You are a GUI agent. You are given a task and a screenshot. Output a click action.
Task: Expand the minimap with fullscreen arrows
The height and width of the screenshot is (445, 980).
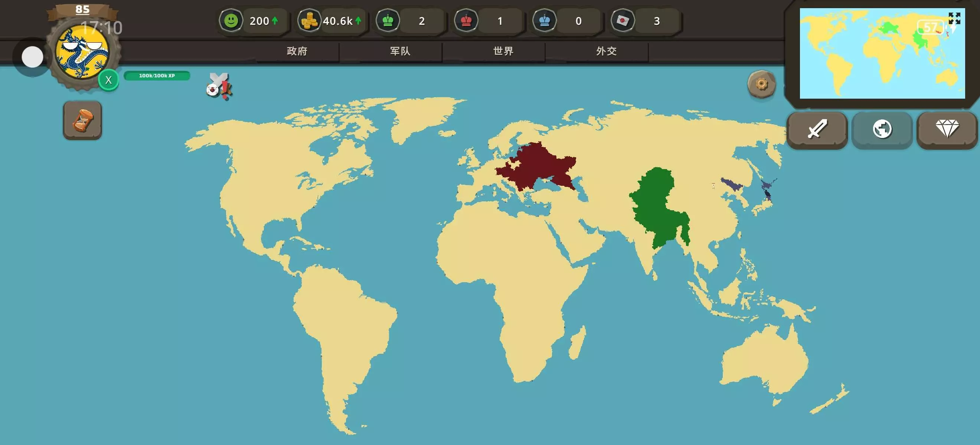(x=954, y=18)
